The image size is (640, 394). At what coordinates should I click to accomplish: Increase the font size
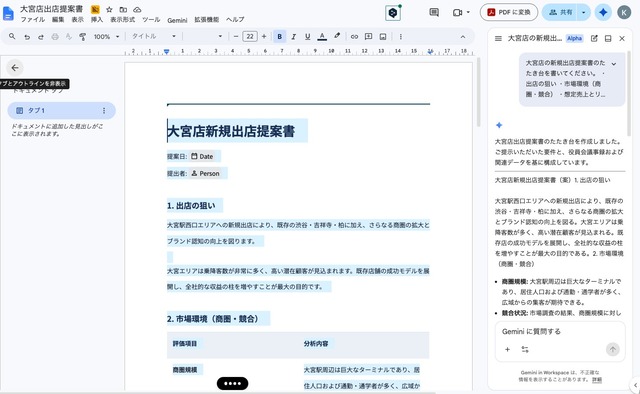[x=264, y=37]
